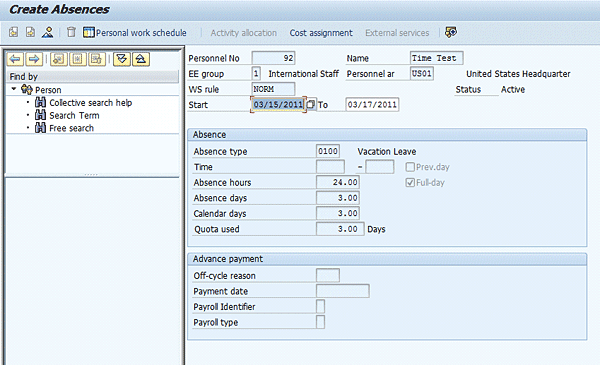The height and width of the screenshot is (365, 600).
Task: Click the Personnel area field US01
Action: tap(422, 73)
